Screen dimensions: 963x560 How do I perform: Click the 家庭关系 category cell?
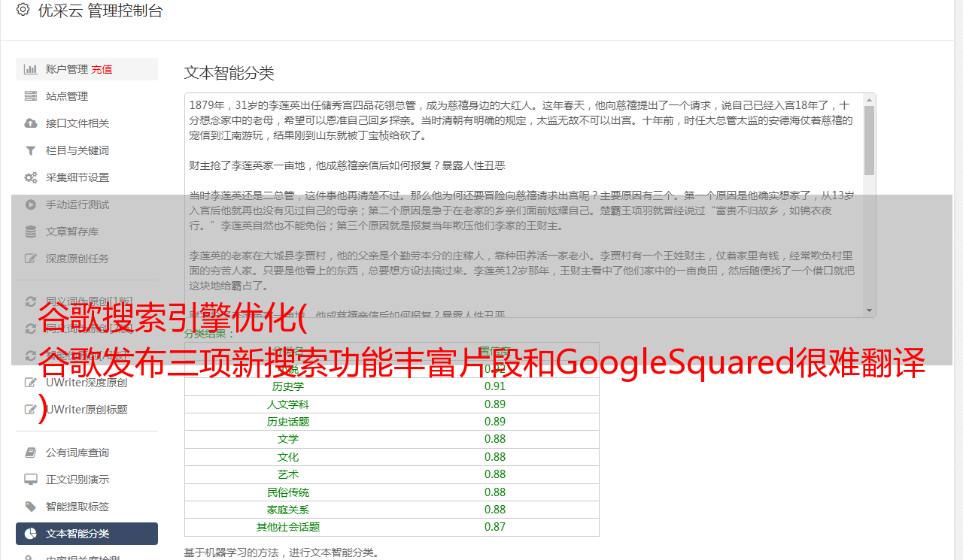pos(288,510)
